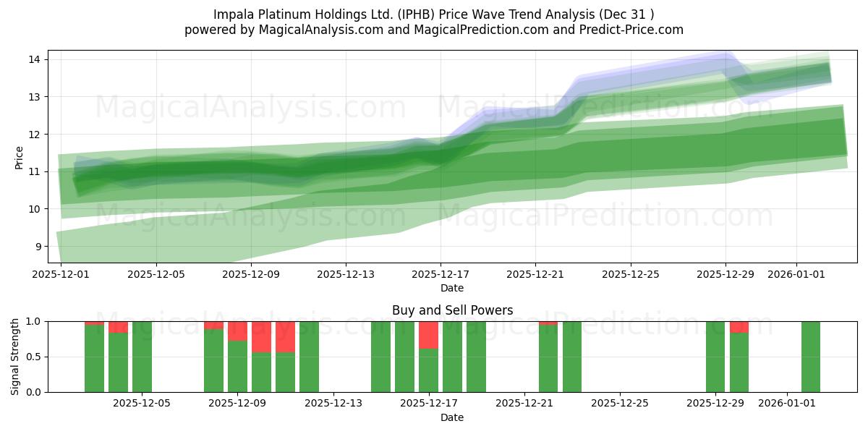Image resolution: width=868 pixels, height=434 pixels.
Task: Click the 'Date' label under the price chart
Action: 452,288
